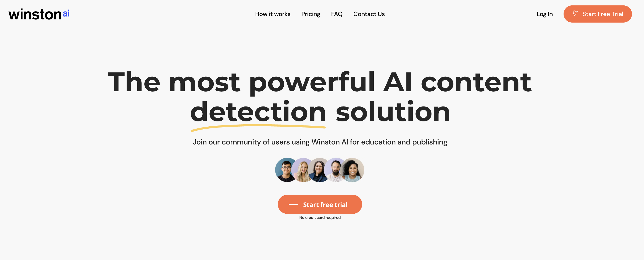Click the No credit card required text link
This screenshot has height=260, width=644.
[320, 217]
